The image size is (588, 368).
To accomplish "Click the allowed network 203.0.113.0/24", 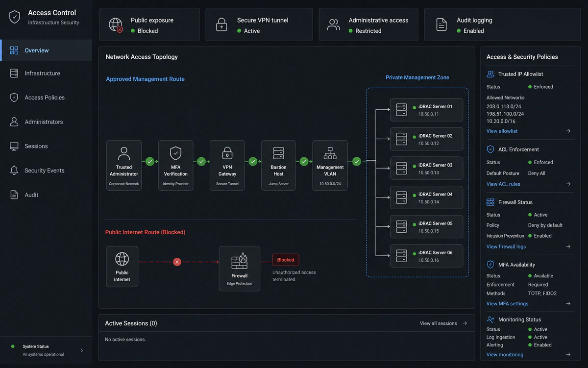I will click(504, 106).
